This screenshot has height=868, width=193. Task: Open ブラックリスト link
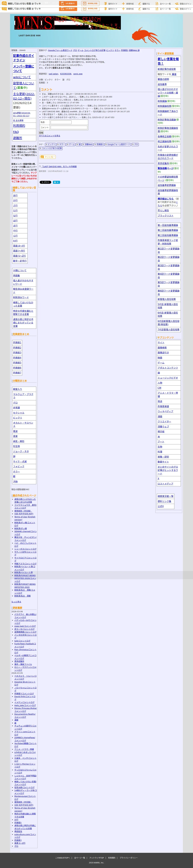(166, 216)
